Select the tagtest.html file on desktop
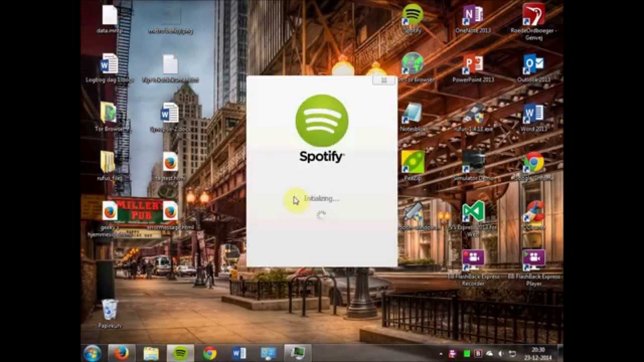 [170, 166]
